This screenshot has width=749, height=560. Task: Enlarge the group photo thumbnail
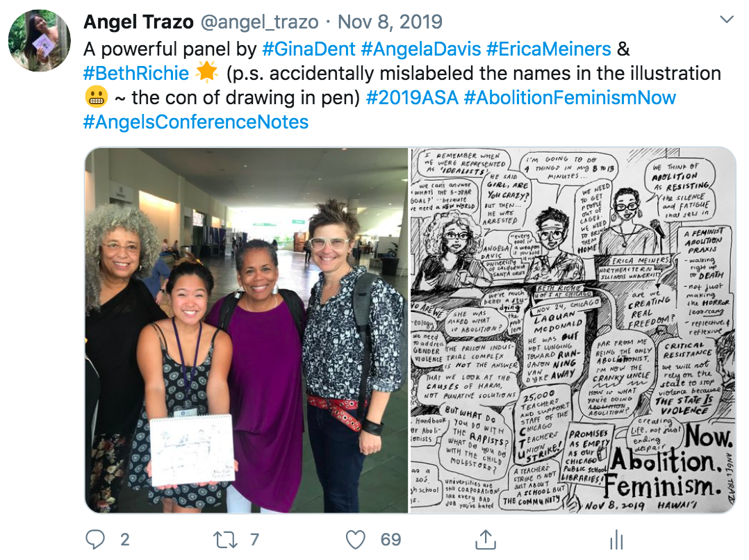click(247, 330)
